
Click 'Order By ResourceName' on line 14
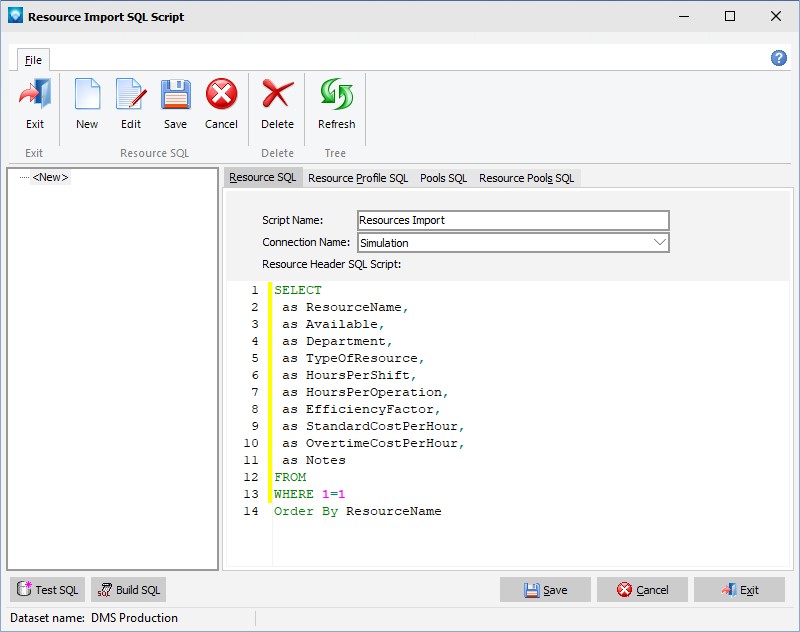tap(358, 511)
